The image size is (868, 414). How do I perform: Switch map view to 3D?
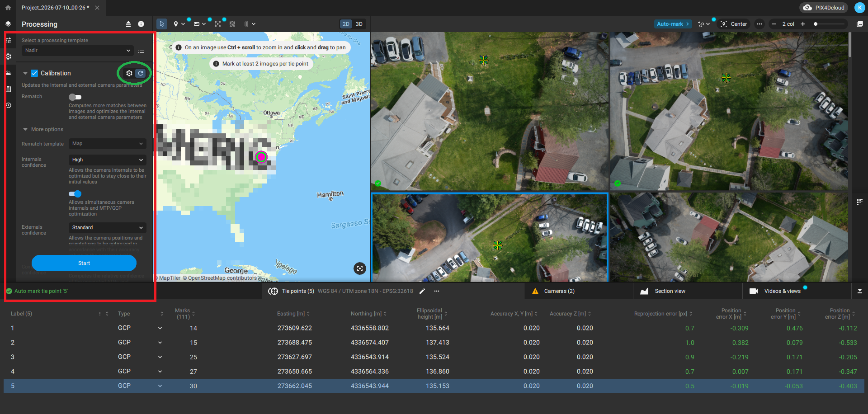pyautogui.click(x=359, y=24)
